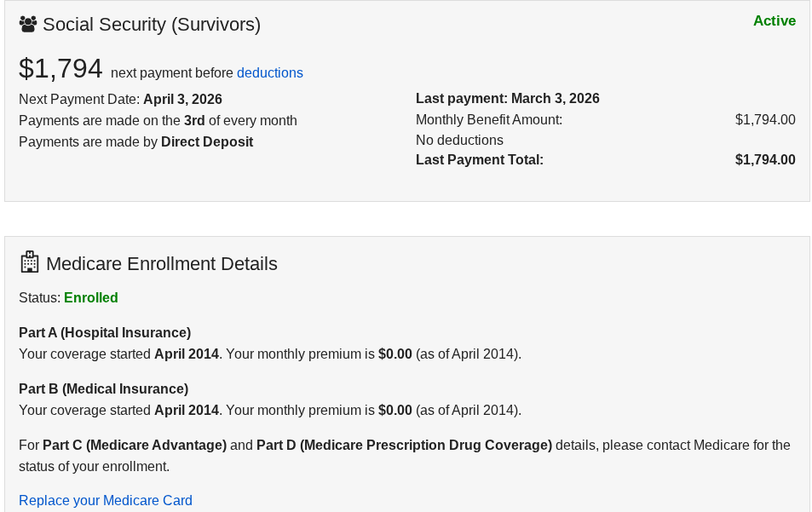Viewport: 812px width, 512px height.
Task: Click the Medicare Enrollment Details heading
Action: [162, 264]
